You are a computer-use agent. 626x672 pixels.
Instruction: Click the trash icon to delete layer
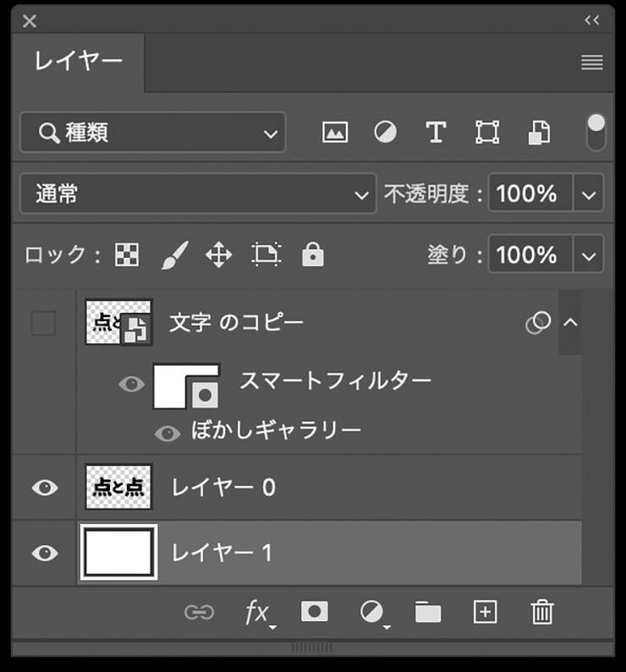[541, 612]
